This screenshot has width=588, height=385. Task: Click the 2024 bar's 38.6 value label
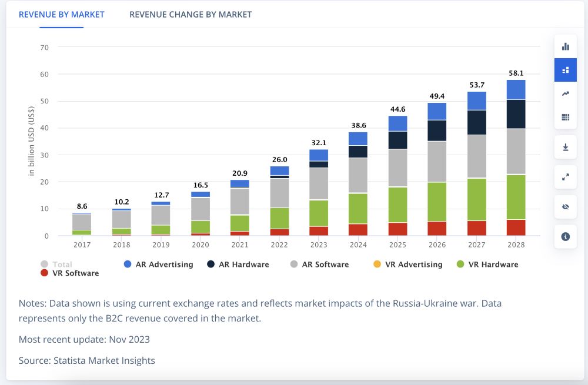point(358,126)
